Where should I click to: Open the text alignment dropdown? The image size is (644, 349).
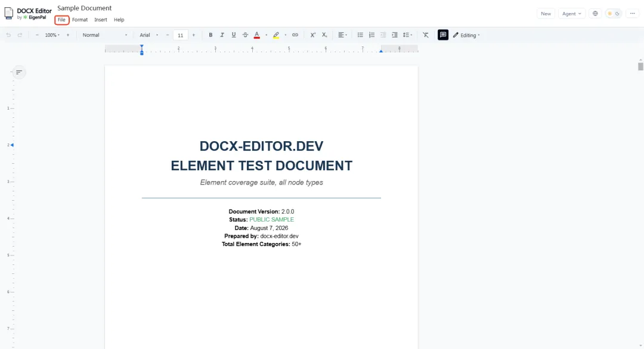pos(342,35)
